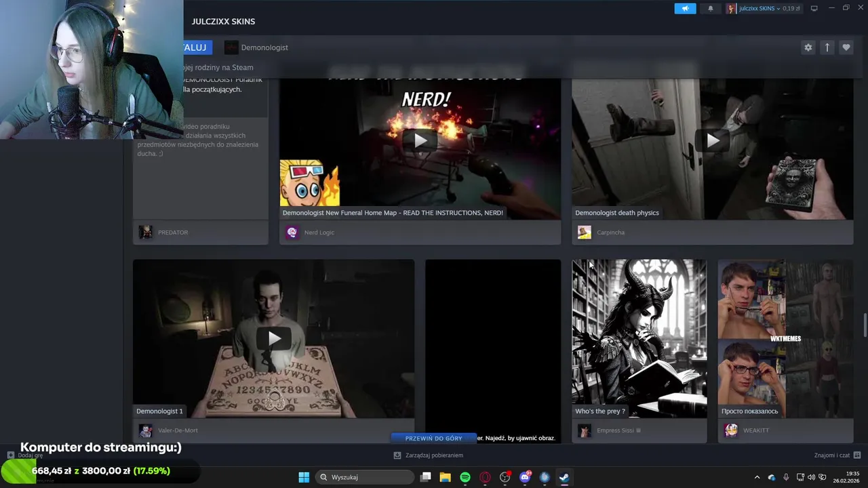Open File Explorer from taskbar
Image resolution: width=868 pixels, height=488 pixels.
point(446,477)
